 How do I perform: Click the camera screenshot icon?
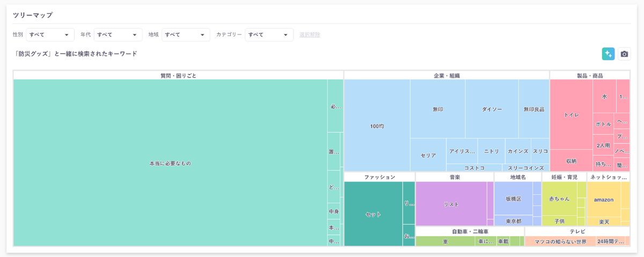pos(624,54)
